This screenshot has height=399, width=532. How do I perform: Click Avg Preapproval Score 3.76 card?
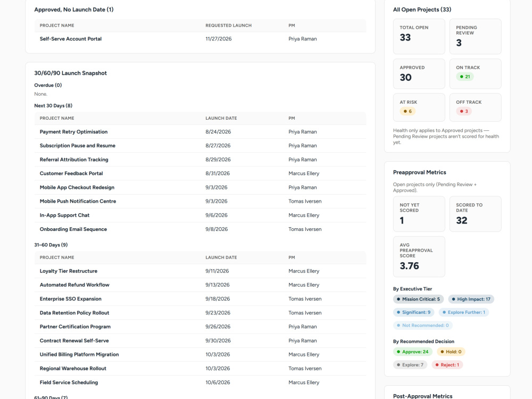(x=419, y=257)
